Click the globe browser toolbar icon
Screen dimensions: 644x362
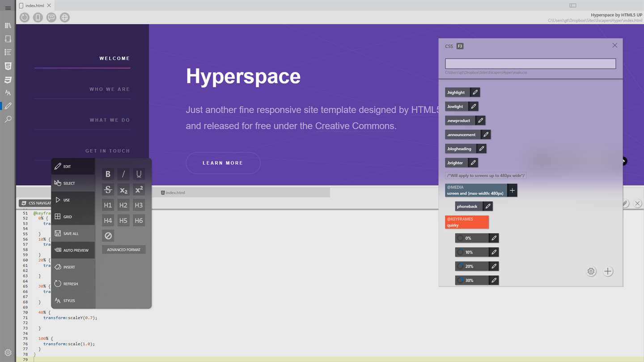tap(65, 17)
